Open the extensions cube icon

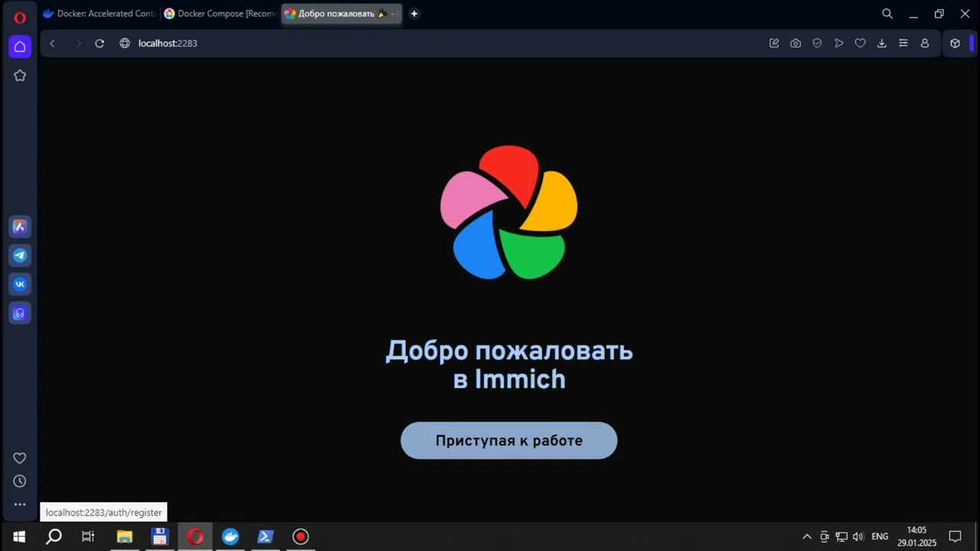(x=955, y=44)
